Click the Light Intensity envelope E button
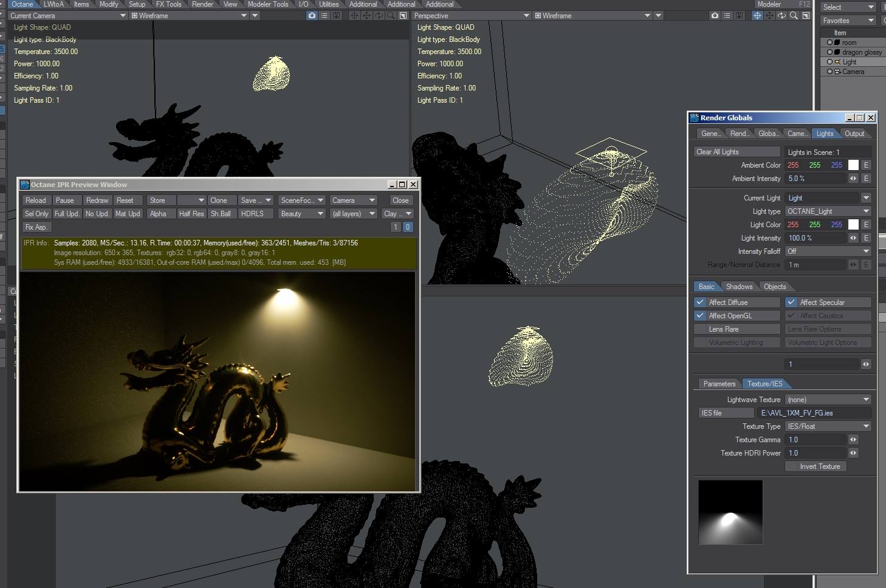This screenshot has width=886, height=588. [866, 238]
